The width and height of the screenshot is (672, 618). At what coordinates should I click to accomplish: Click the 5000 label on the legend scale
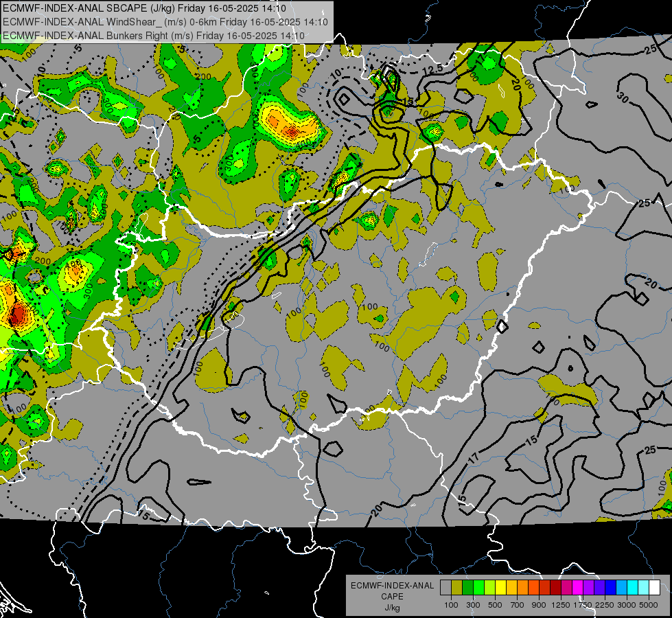(649, 605)
